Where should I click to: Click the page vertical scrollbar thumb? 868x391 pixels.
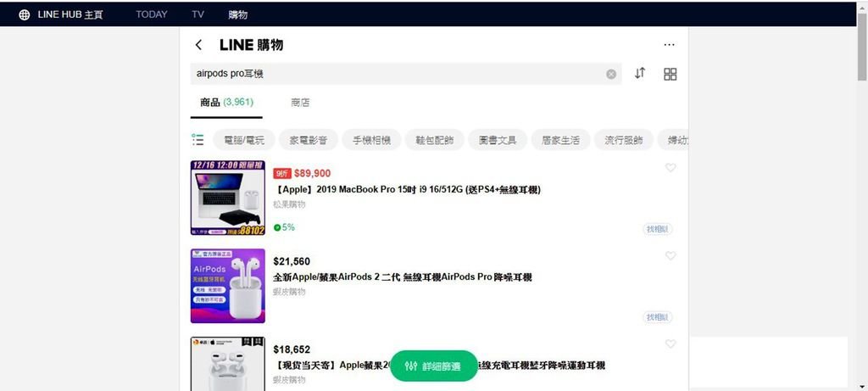click(862, 47)
